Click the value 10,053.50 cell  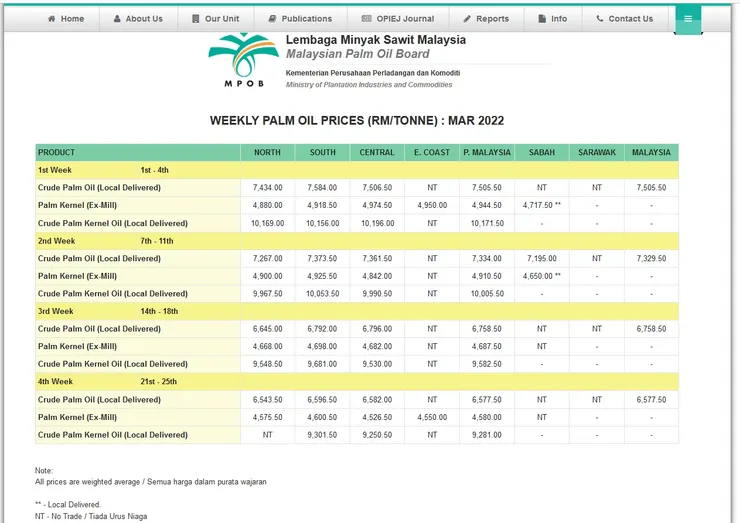point(322,294)
